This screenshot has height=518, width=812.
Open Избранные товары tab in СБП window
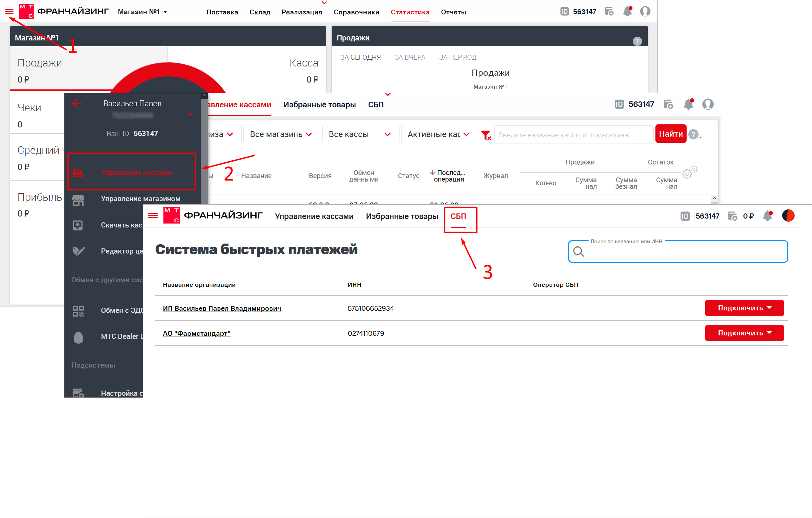402,216
